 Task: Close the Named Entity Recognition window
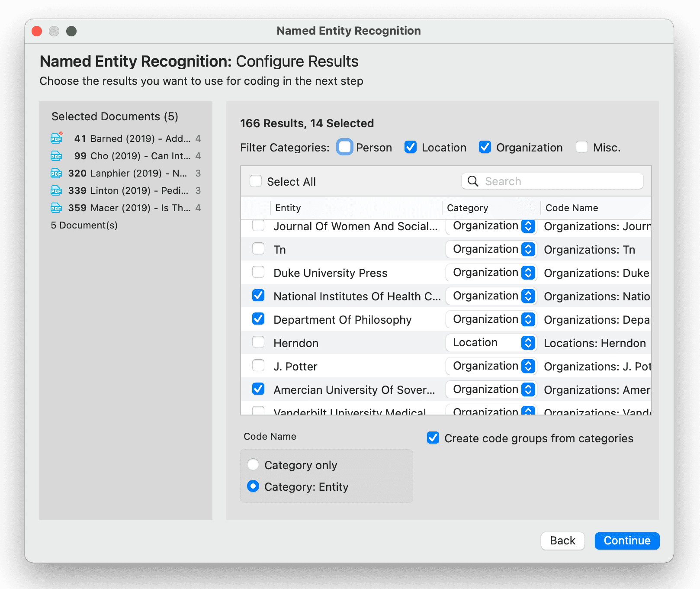click(37, 31)
